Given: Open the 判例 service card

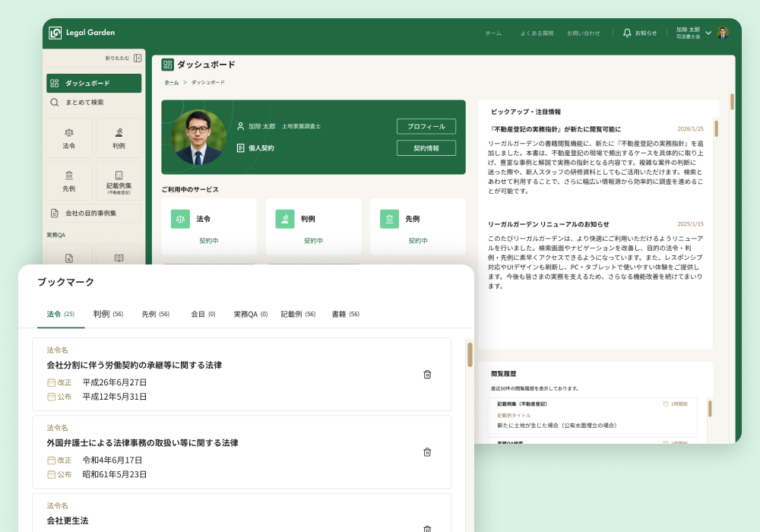Looking at the screenshot, I should pos(313,226).
